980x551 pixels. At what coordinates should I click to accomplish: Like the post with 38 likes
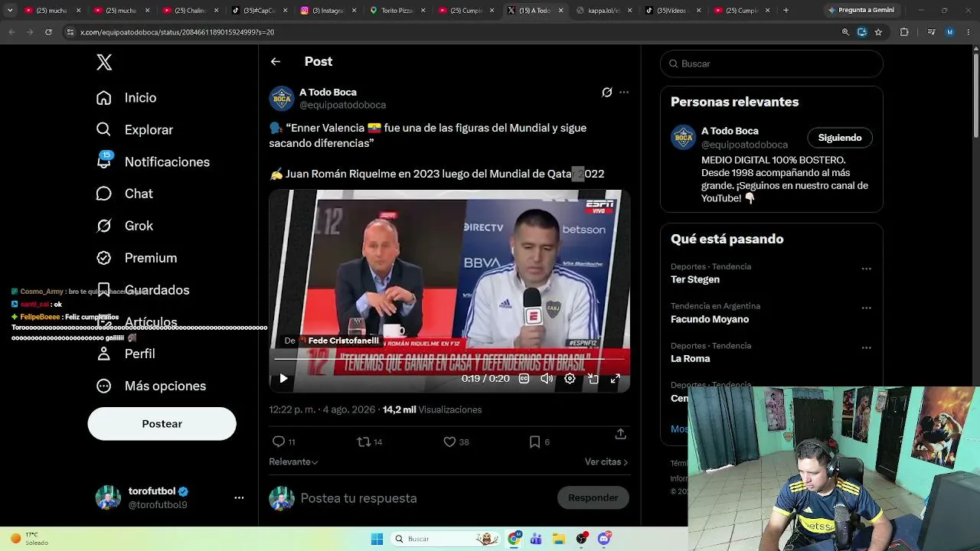(x=449, y=442)
